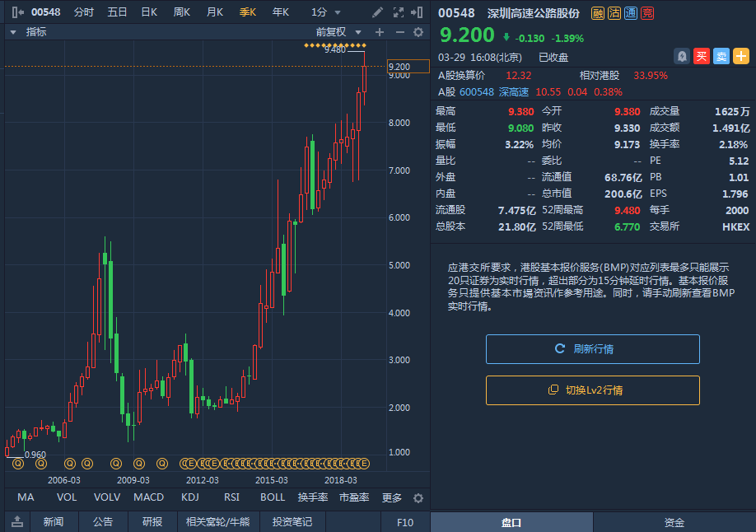The image size is (756, 532).
Task: Collapse the right quote panel
Action: [x=420, y=12]
